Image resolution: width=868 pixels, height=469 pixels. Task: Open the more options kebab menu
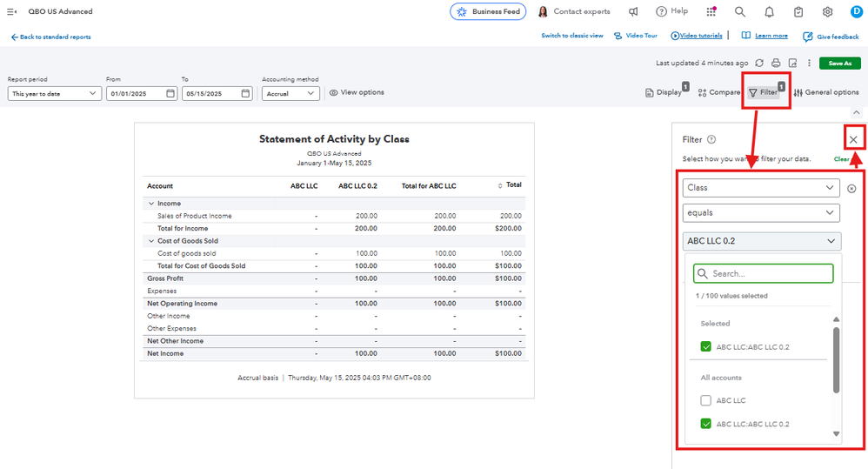coord(809,64)
